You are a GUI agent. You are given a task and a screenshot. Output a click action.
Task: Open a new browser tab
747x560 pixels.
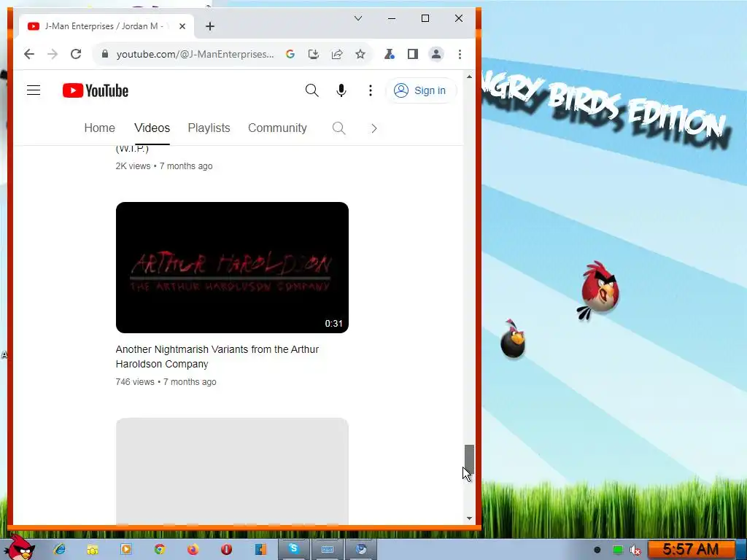click(x=210, y=26)
